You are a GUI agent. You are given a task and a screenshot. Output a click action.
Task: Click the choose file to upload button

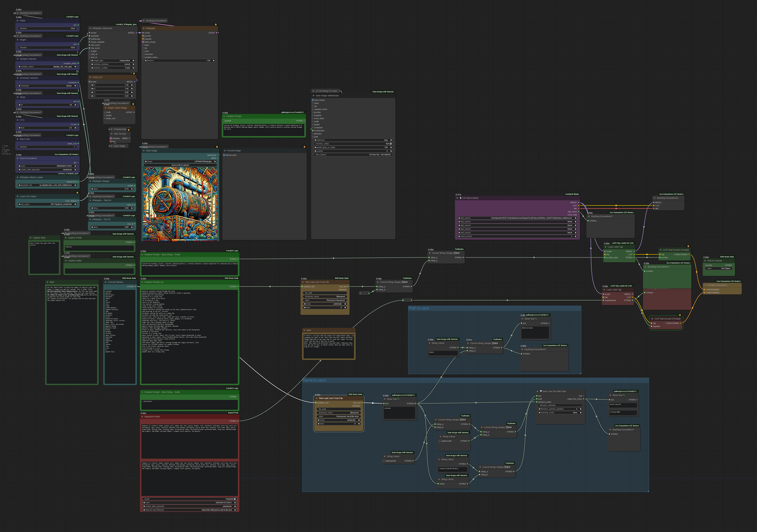point(180,165)
